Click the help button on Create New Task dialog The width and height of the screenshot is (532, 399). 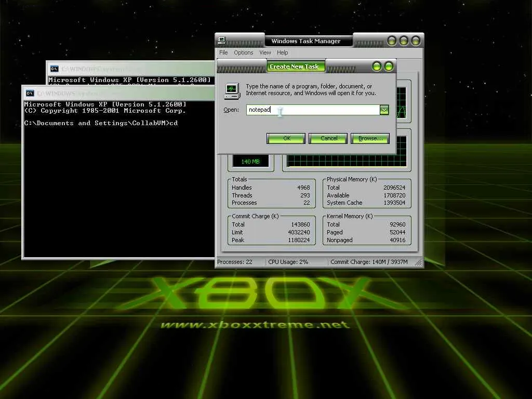tap(377, 66)
